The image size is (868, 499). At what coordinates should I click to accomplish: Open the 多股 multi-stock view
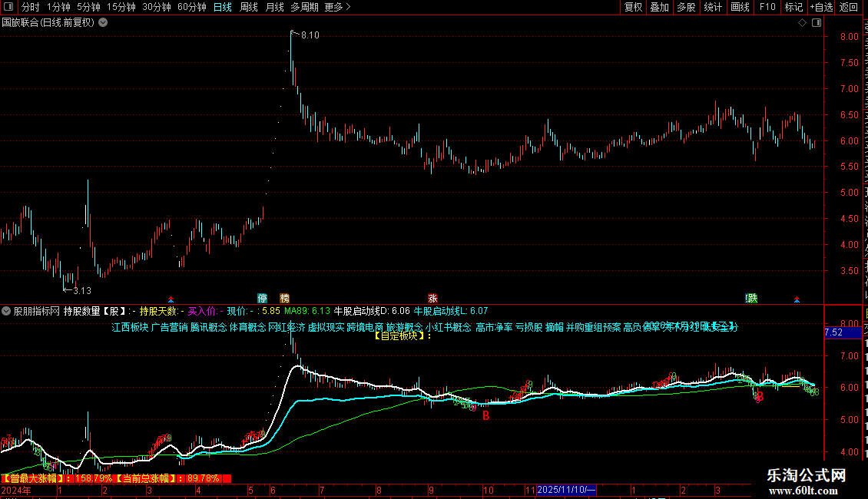pos(686,7)
